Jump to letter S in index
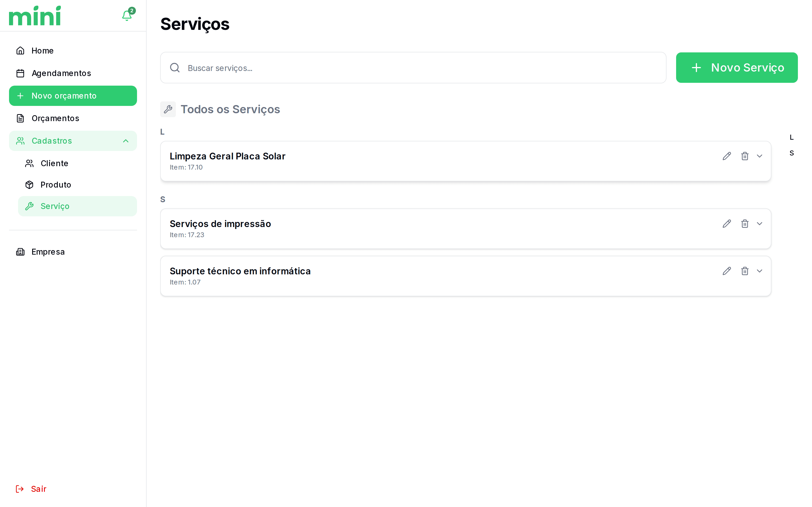The height and width of the screenshot is (507, 812). (791, 153)
